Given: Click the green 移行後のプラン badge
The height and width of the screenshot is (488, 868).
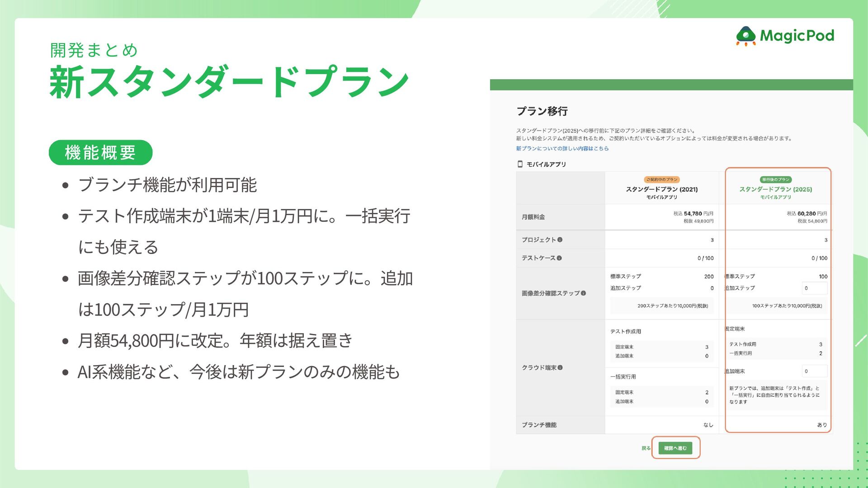Looking at the screenshot, I should (775, 179).
